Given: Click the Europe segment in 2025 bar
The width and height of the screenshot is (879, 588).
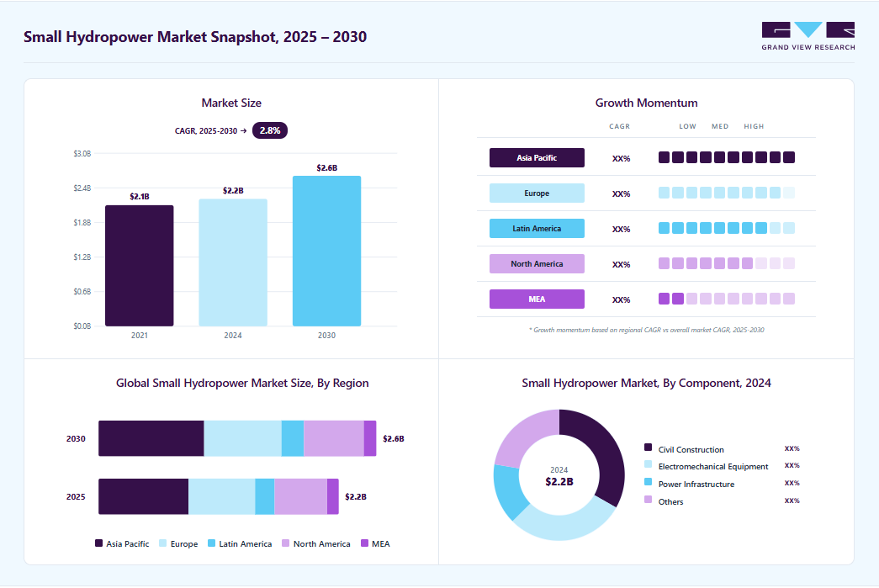Looking at the screenshot, I should point(222,496).
